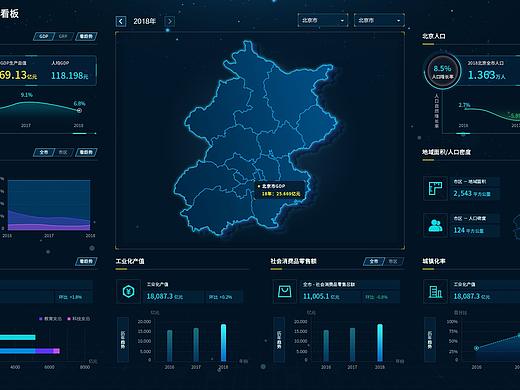Click the 地域面积/人口密度 section title

(x=446, y=152)
